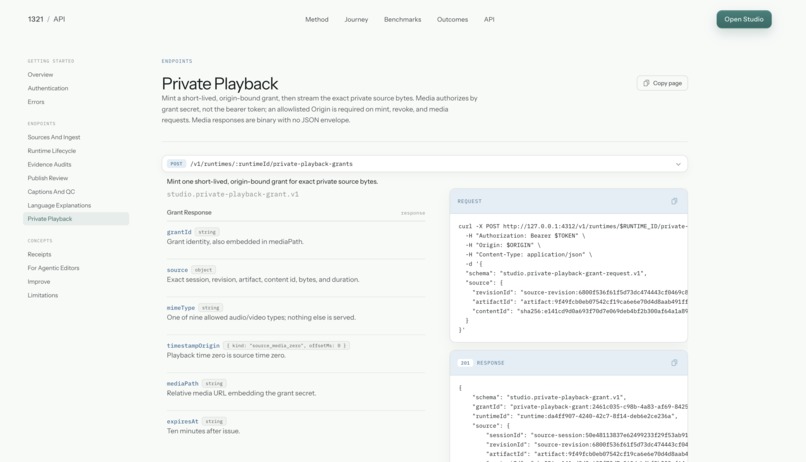The width and height of the screenshot is (806, 462).
Task: Go to the Errors sidebar page
Action: coord(36,102)
